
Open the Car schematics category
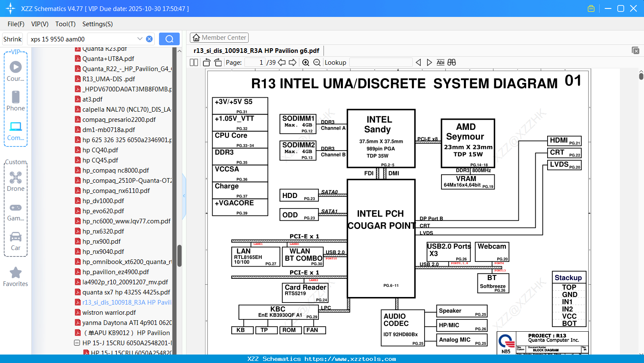(16, 241)
